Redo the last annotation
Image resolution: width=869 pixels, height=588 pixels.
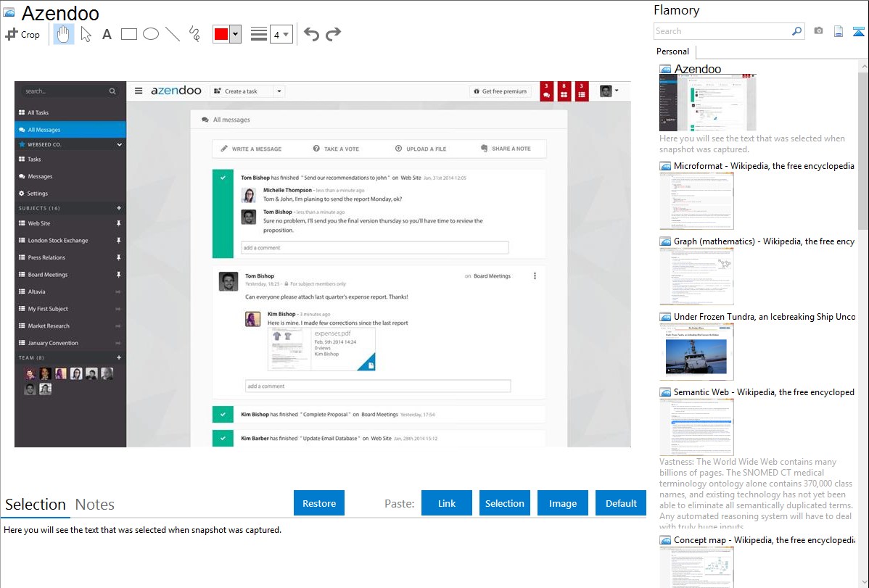(x=333, y=34)
